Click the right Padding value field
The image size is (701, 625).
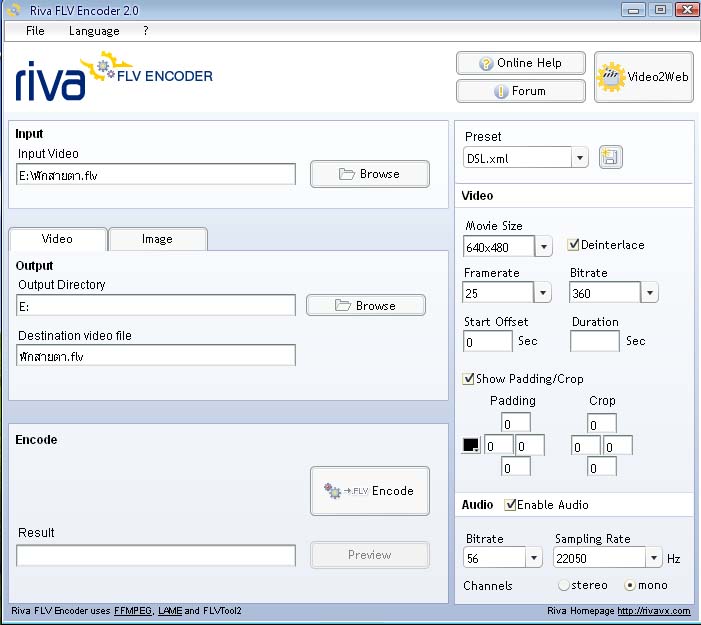pos(530,445)
